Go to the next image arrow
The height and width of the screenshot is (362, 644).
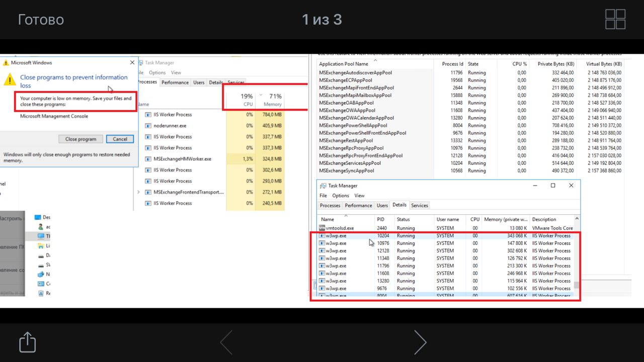click(420, 342)
